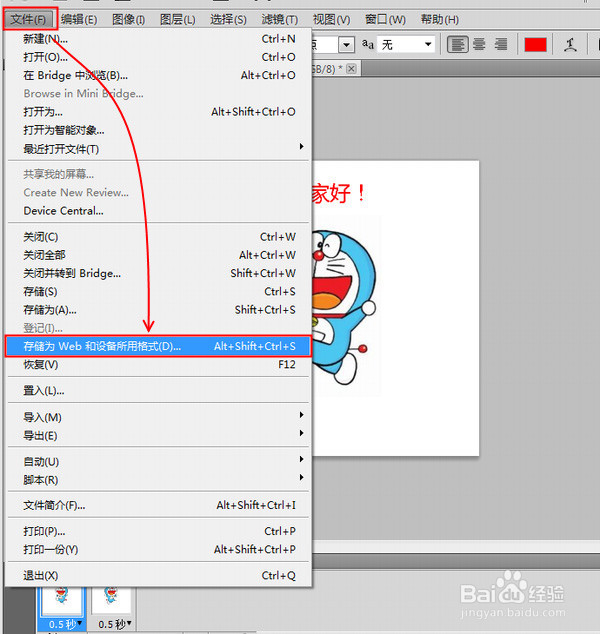
Task: Expand 自动(U) submenu
Action: point(158,461)
